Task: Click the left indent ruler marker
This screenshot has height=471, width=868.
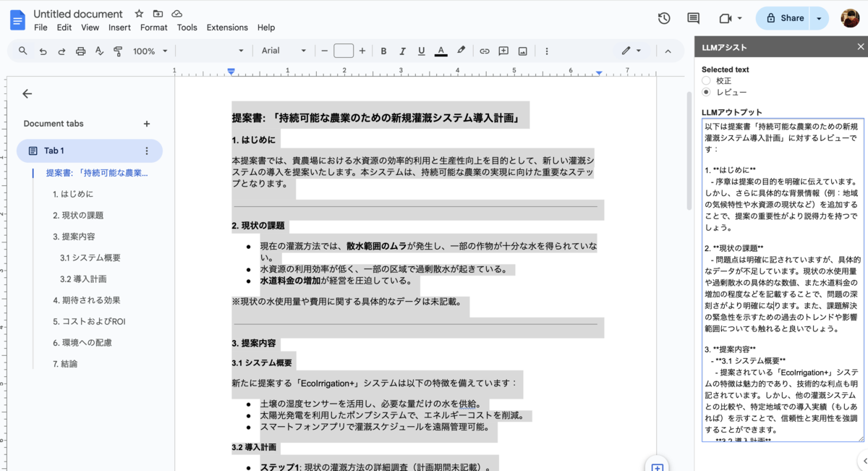Action: coord(231,71)
